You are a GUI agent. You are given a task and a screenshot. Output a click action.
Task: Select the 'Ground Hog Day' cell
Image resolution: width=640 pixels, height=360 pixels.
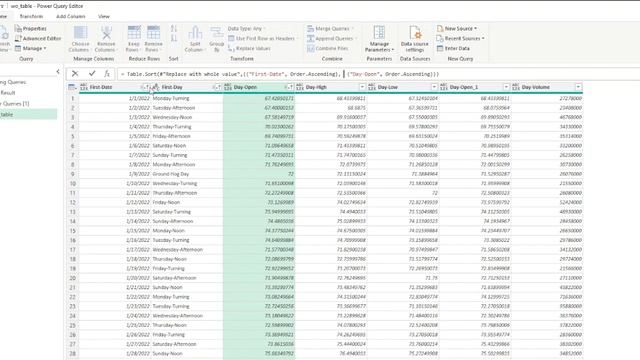click(x=187, y=174)
